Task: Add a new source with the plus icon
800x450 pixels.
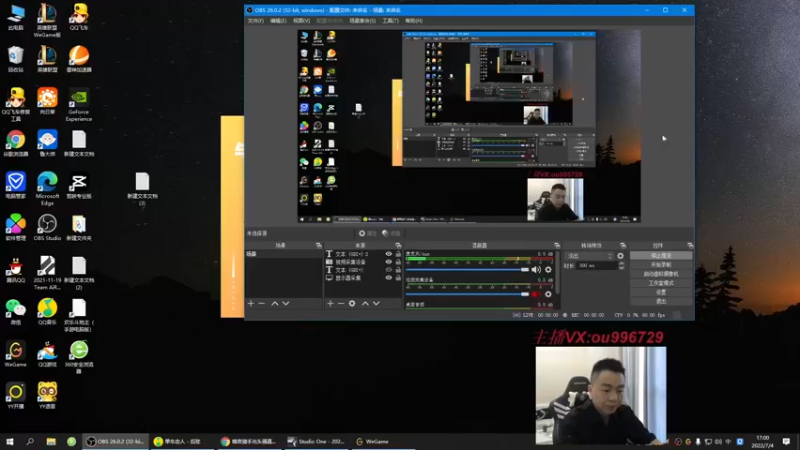Action: tap(330, 304)
